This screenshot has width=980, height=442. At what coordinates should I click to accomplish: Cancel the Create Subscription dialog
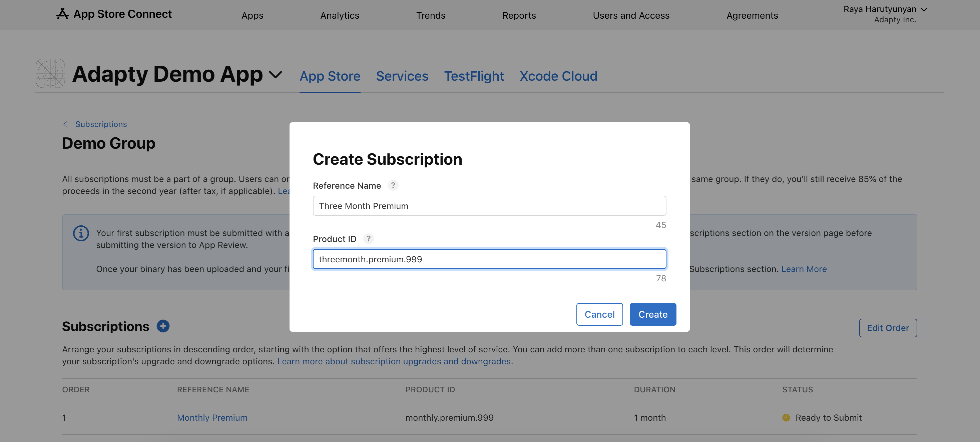(599, 314)
